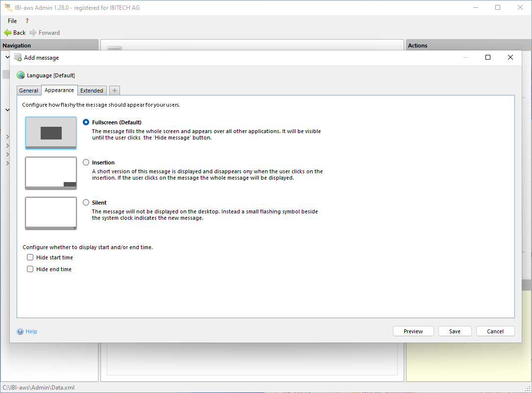
Task: Choose the Fullscreen (Default) radio option
Action: point(86,122)
